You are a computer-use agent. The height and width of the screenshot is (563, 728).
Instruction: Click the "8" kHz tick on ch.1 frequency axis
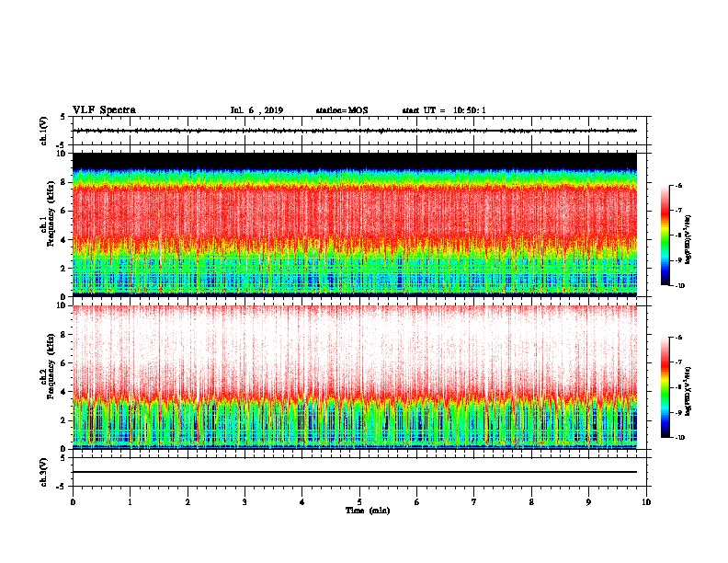click(63, 182)
